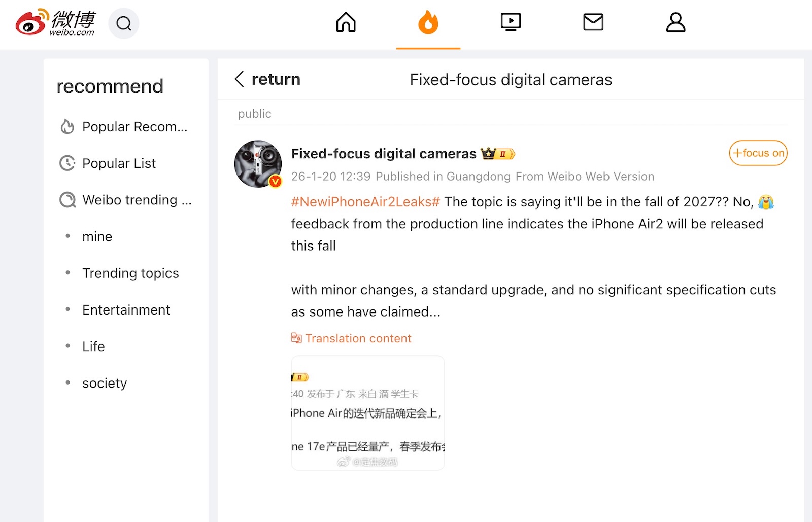Screen dimensions: 812x522
Task: Open the messages envelope icon
Action: coord(593,22)
